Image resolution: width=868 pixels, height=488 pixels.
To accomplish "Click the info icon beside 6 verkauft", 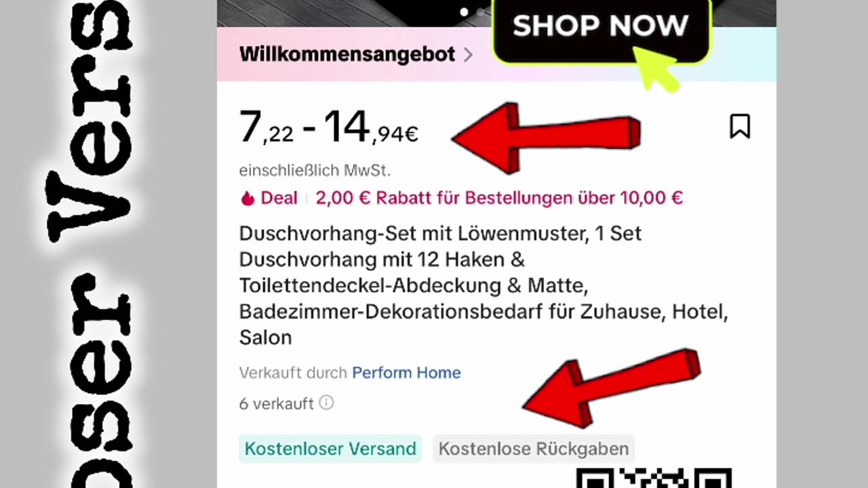I will tap(326, 403).
